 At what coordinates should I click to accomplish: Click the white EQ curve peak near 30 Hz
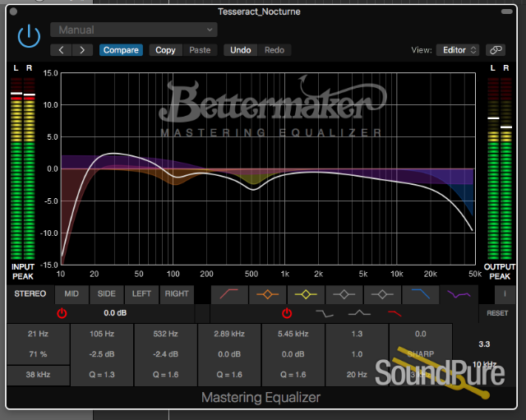113,154
